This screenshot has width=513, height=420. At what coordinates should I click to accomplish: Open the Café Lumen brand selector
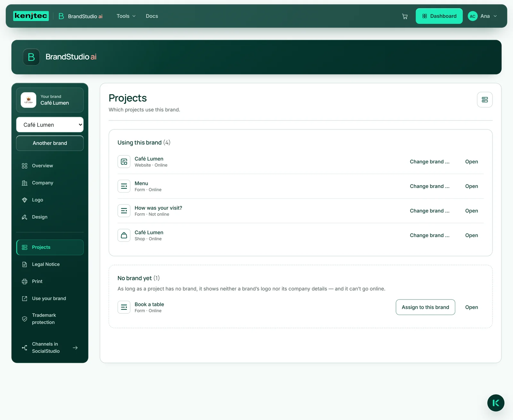[50, 125]
